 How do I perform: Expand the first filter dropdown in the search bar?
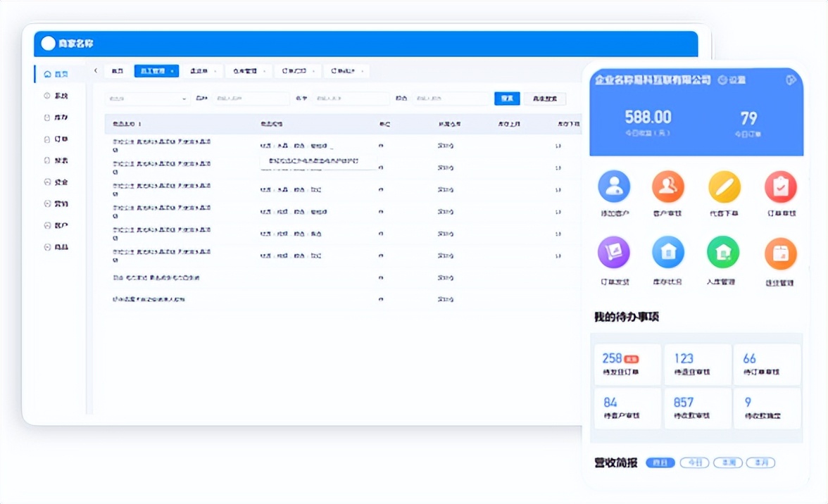(x=146, y=98)
